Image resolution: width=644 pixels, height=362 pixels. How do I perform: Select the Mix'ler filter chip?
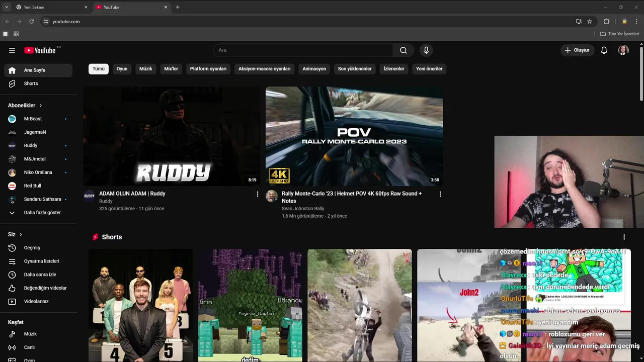(171, 69)
